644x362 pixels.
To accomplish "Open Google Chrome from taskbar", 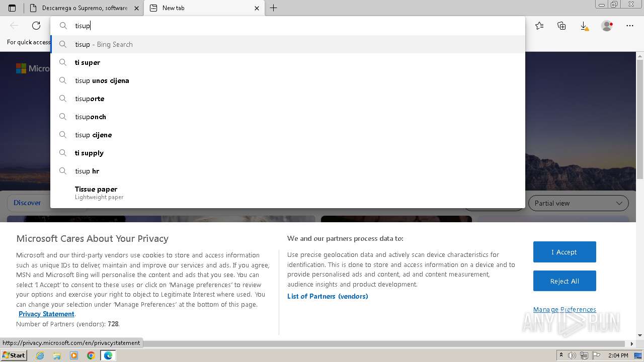I will (91, 355).
